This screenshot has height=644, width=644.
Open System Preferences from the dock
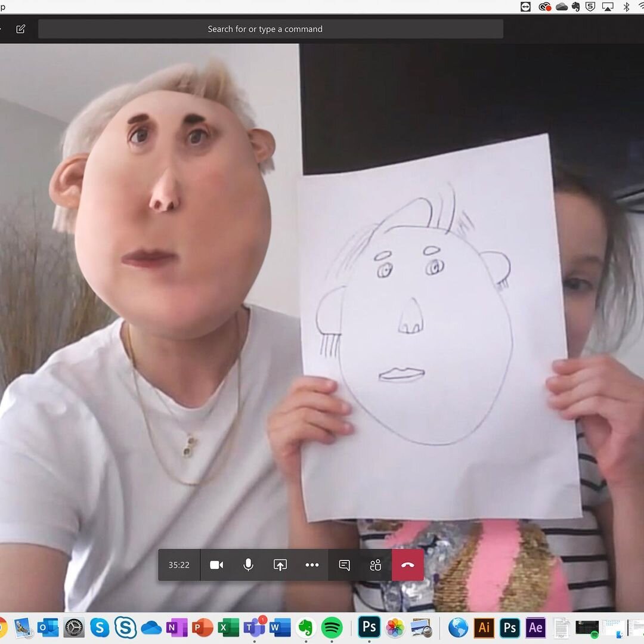[74, 627]
